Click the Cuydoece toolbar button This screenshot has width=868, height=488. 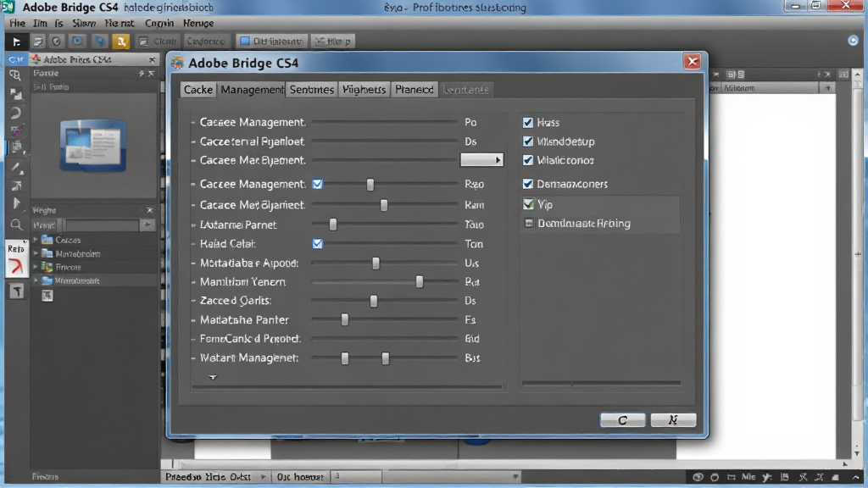point(206,42)
